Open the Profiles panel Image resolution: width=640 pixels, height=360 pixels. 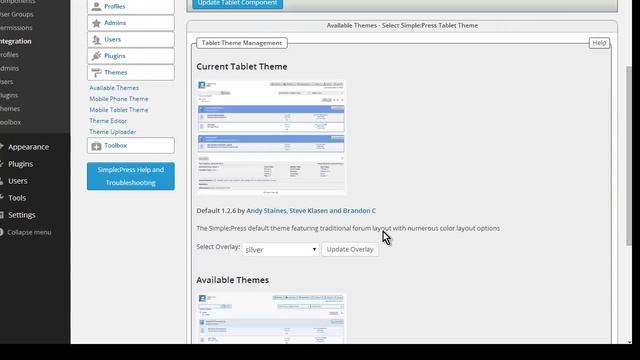pos(131,7)
